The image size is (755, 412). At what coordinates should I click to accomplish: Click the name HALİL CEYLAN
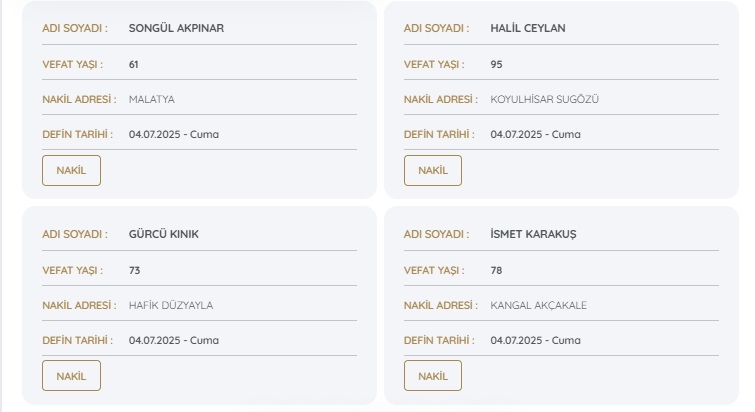pos(528,28)
